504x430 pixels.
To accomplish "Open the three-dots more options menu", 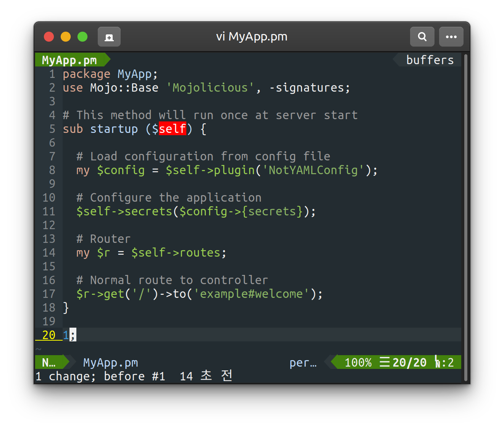I will point(451,37).
